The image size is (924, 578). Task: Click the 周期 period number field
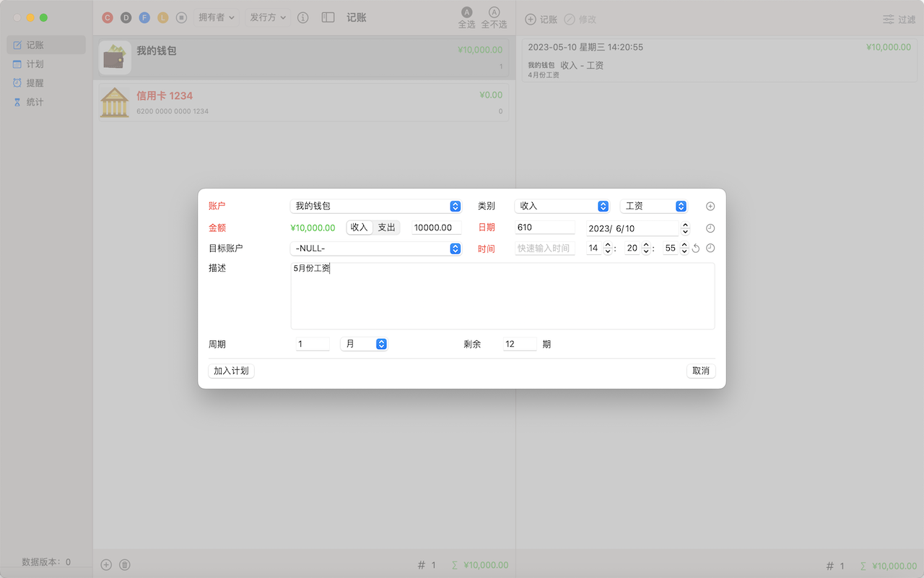point(313,344)
